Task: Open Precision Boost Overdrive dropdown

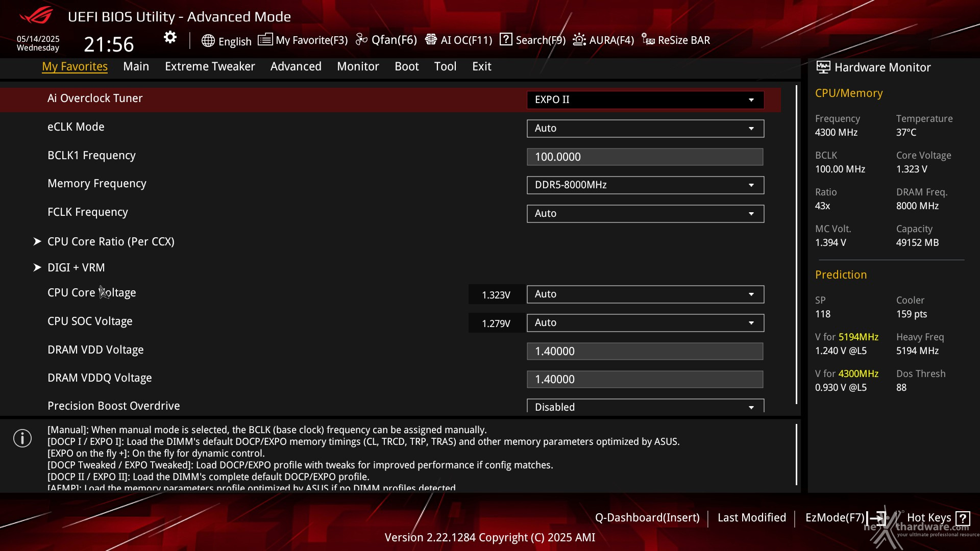Action: coord(645,407)
